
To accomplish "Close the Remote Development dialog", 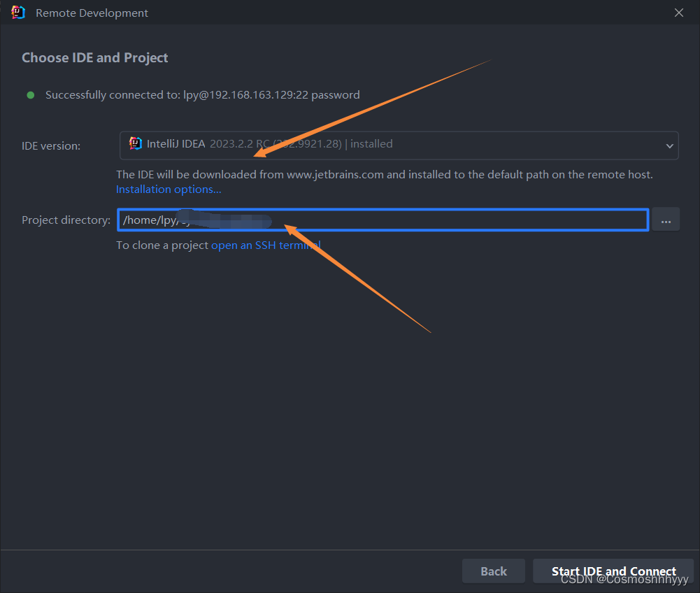I will coord(678,13).
